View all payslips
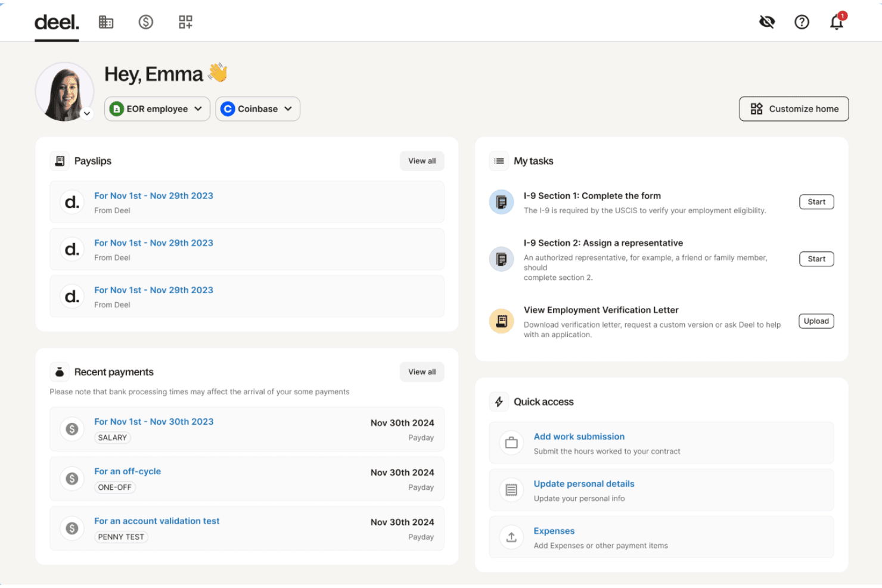This screenshot has width=882, height=588. click(x=422, y=161)
